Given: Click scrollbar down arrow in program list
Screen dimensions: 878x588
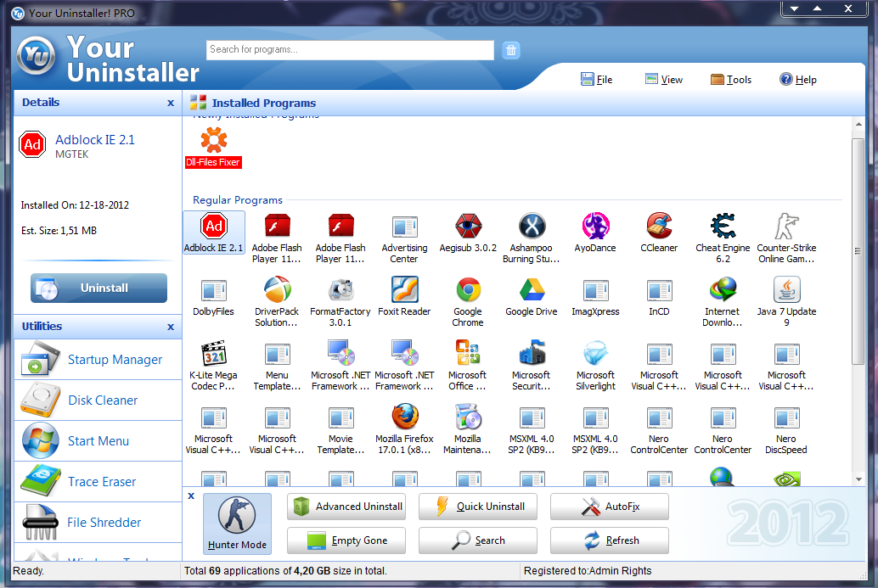Looking at the screenshot, I should [858, 479].
